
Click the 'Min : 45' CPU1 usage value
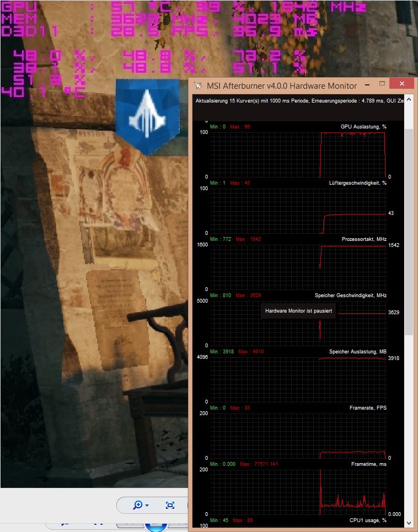[x=219, y=520]
